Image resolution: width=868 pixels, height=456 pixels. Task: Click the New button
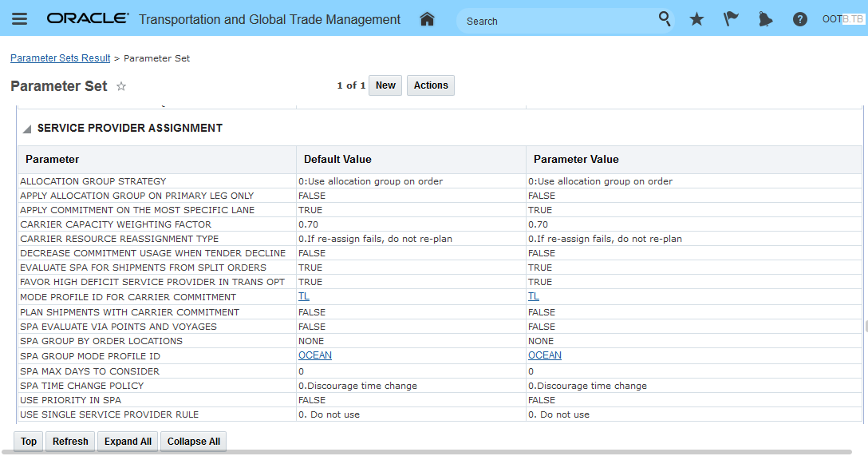[x=385, y=85]
